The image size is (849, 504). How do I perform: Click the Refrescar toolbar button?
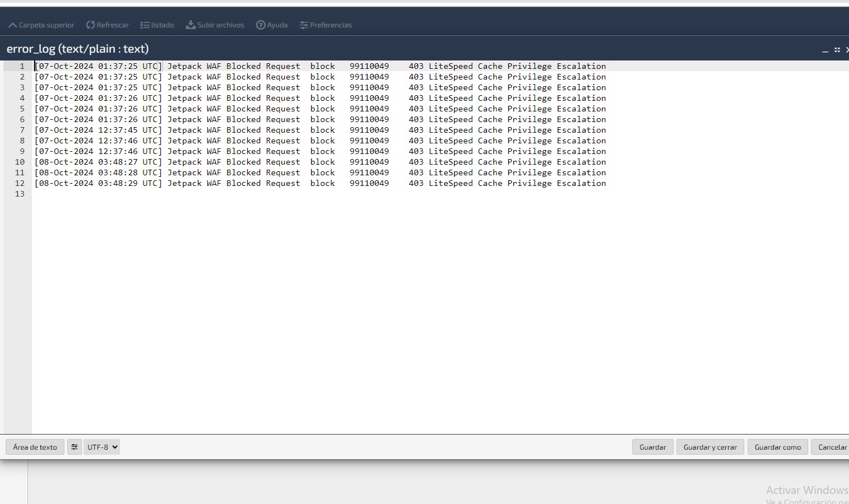tap(107, 25)
